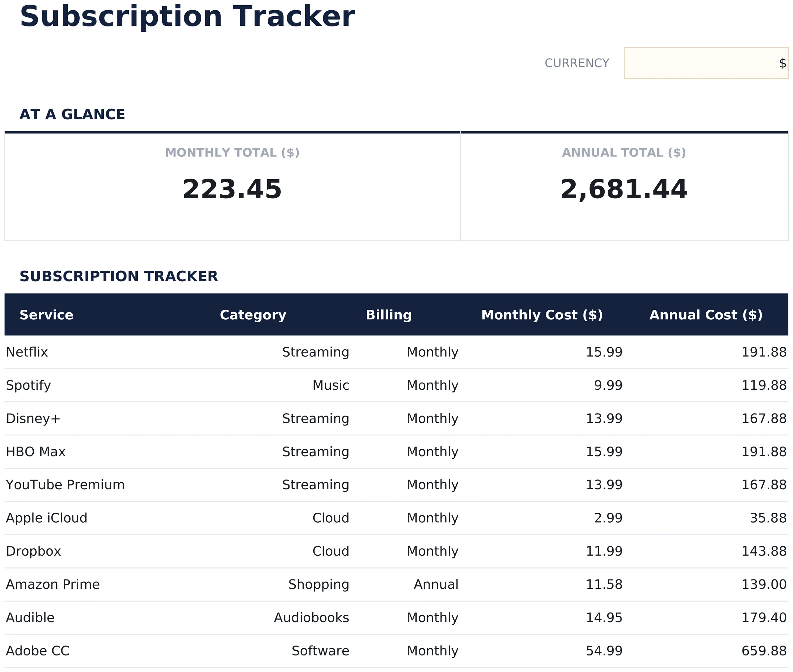Select Dropbox's monthly cost 11.99
The height and width of the screenshot is (672, 793).
coord(604,551)
